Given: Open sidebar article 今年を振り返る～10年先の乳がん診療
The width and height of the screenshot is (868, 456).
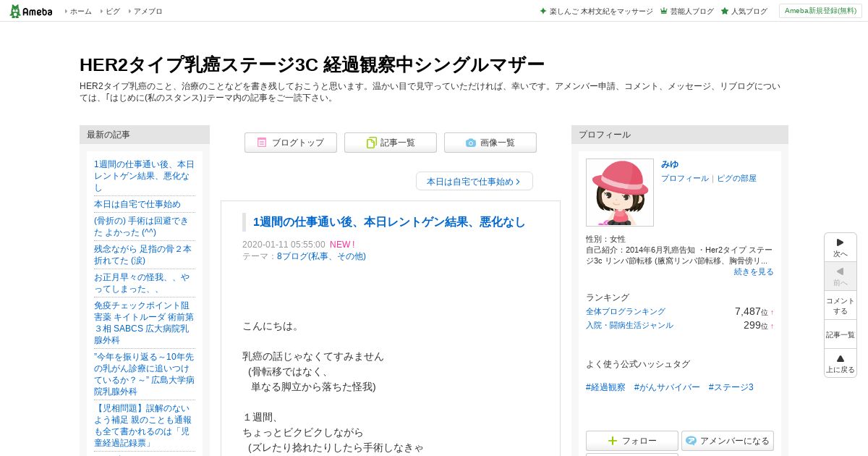Looking at the screenshot, I should coord(144,374).
